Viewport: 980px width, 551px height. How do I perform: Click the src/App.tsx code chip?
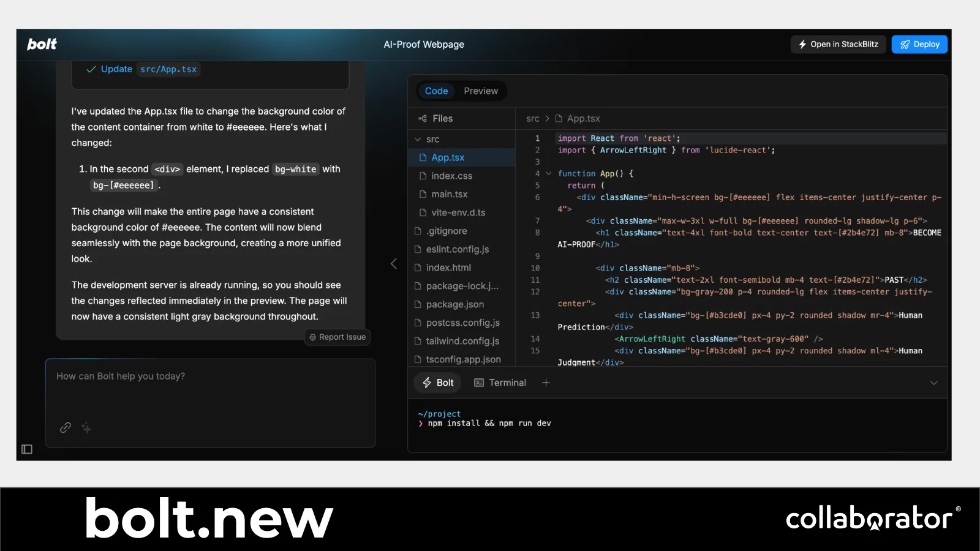(x=168, y=69)
